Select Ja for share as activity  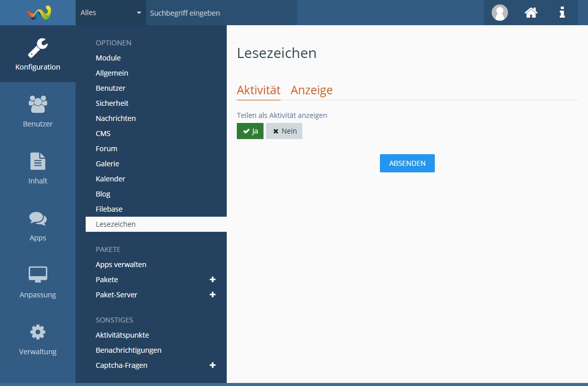coord(250,131)
